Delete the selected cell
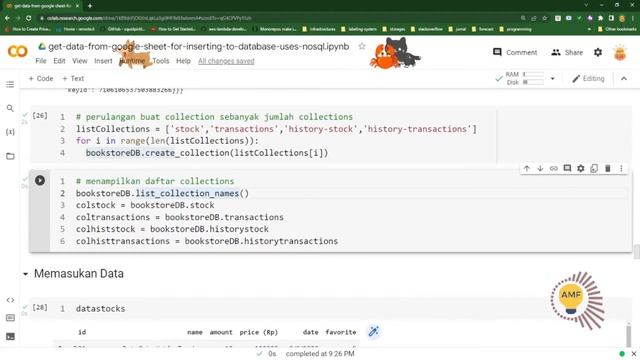This screenshot has height=360, width=640. [x=607, y=168]
